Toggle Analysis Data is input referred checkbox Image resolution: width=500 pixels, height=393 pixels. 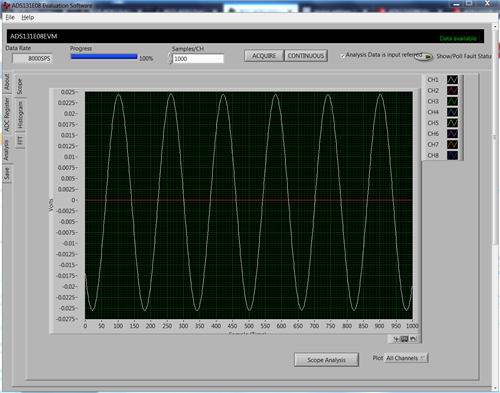(x=342, y=56)
